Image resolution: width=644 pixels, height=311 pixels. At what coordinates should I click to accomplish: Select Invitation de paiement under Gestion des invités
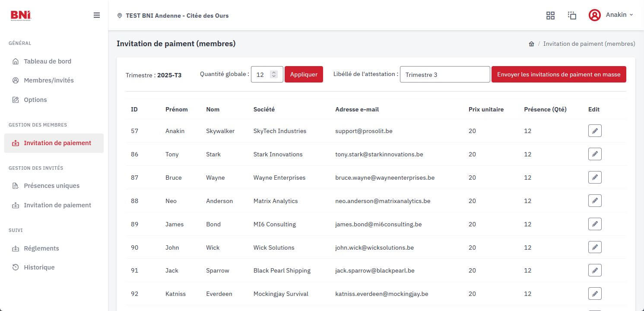[54, 205]
